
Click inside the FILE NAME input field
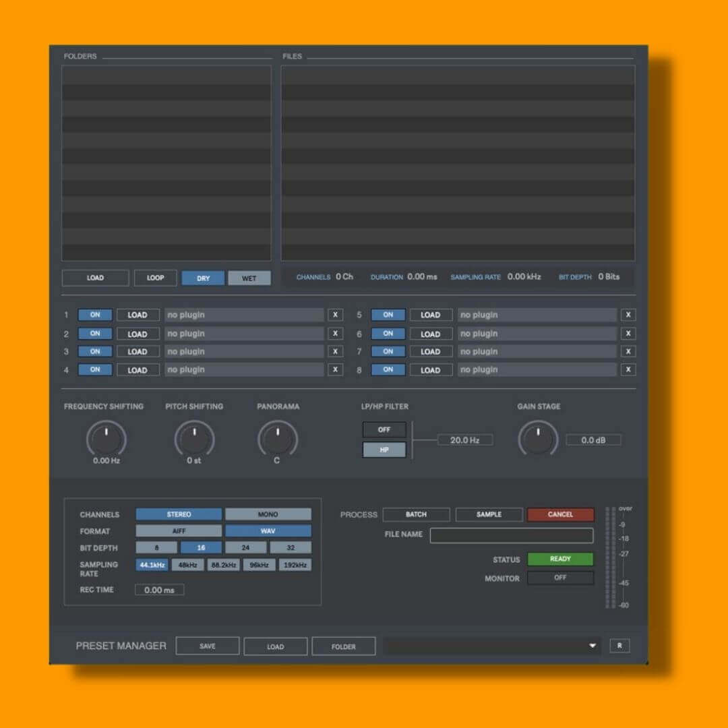point(511,535)
